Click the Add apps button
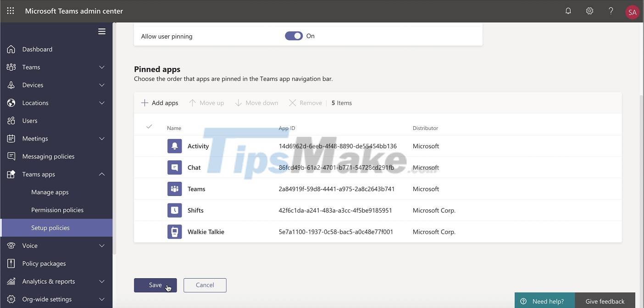Screen dimensions: 644x308 [159, 102]
